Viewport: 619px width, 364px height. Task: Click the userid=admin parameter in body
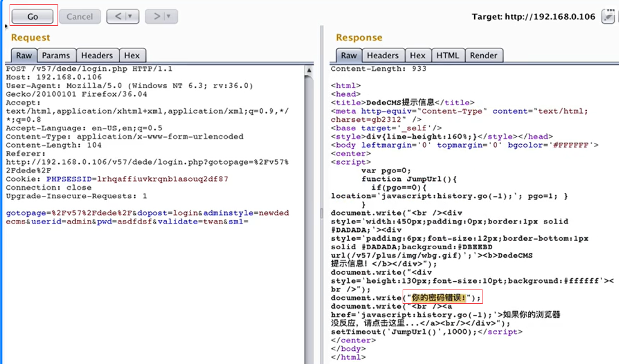(x=61, y=222)
